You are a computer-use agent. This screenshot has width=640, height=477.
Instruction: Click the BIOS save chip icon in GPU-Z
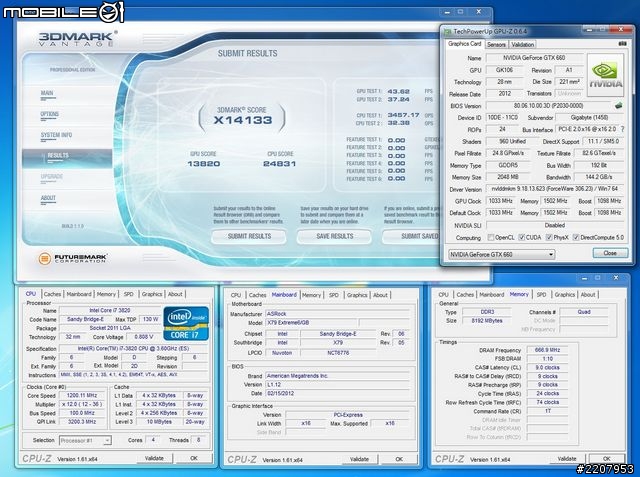pos(619,105)
